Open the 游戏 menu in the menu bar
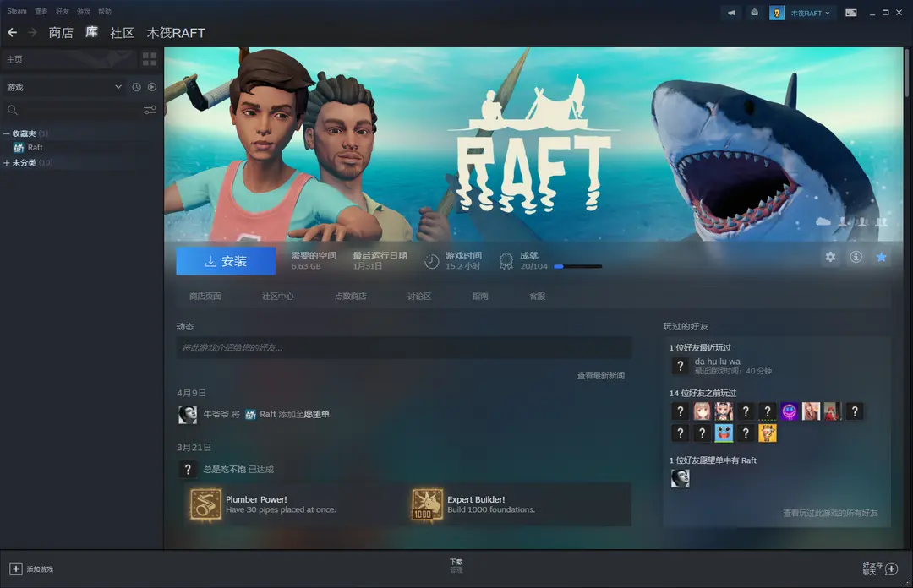Image resolution: width=913 pixels, height=588 pixels. click(83, 11)
